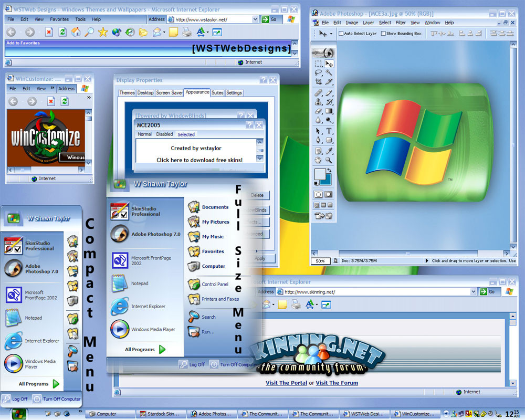Switch to the Suites tab
This screenshot has height=420, width=525.
217,93
